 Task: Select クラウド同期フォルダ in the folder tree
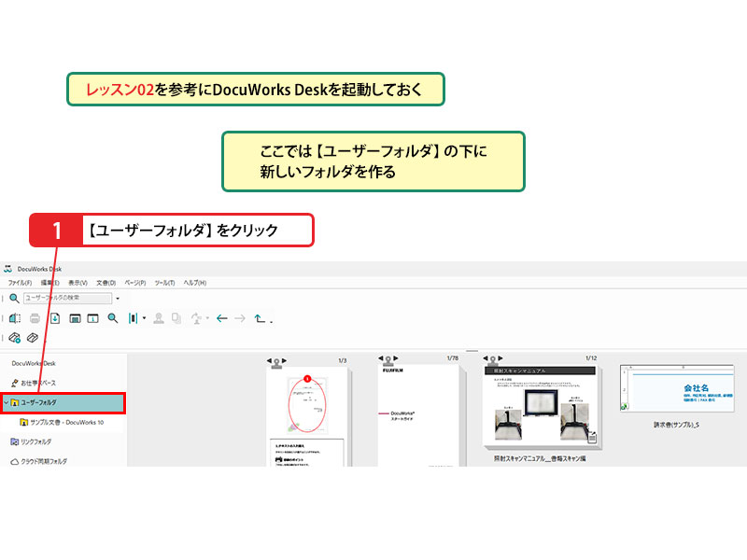(x=39, y=461)
